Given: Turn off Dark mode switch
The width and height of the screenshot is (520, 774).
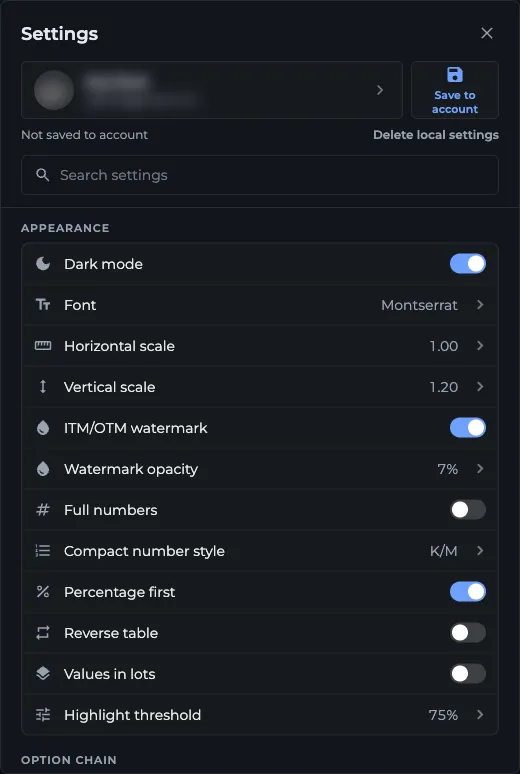Looking at the screenshot, I should (468, 264).
